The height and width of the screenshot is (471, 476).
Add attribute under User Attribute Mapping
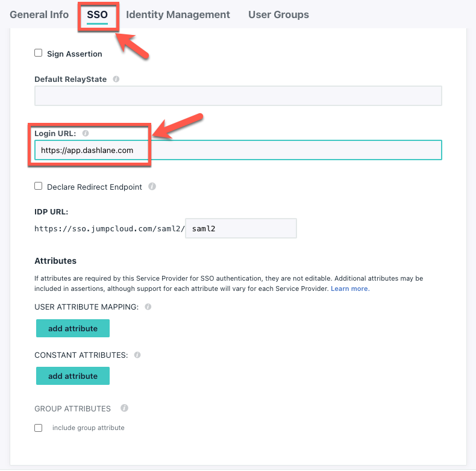73,328
